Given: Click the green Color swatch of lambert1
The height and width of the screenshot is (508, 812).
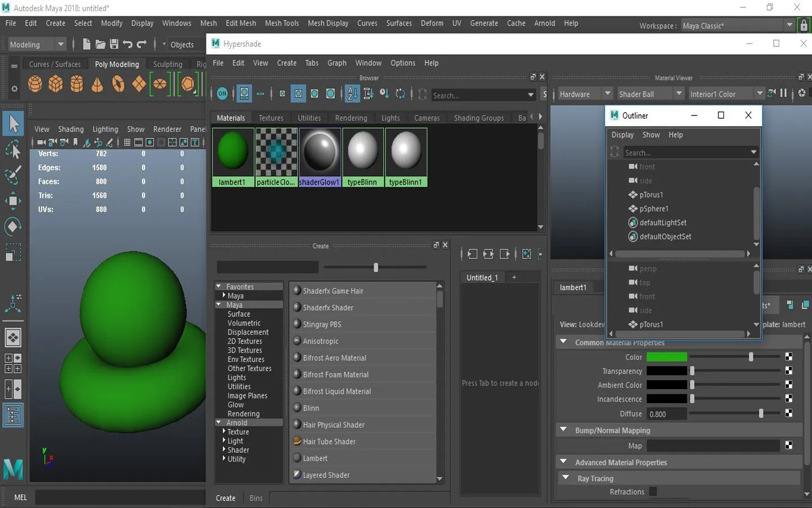Looking at the screenshot, I should point(667,357).
